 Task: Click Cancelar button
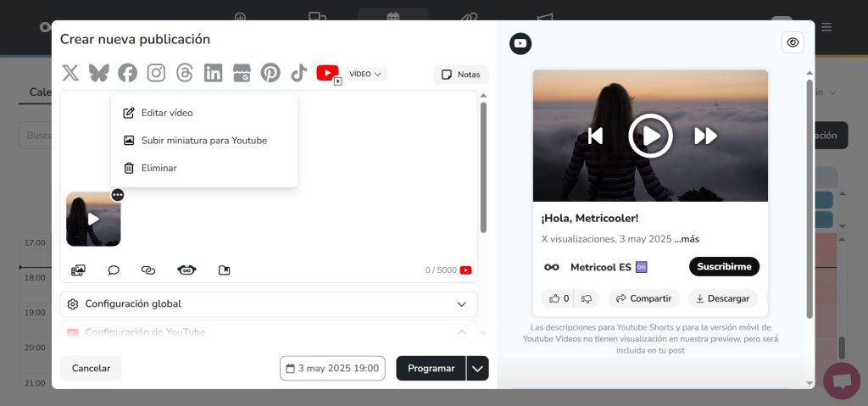click(x=91, y=369)
